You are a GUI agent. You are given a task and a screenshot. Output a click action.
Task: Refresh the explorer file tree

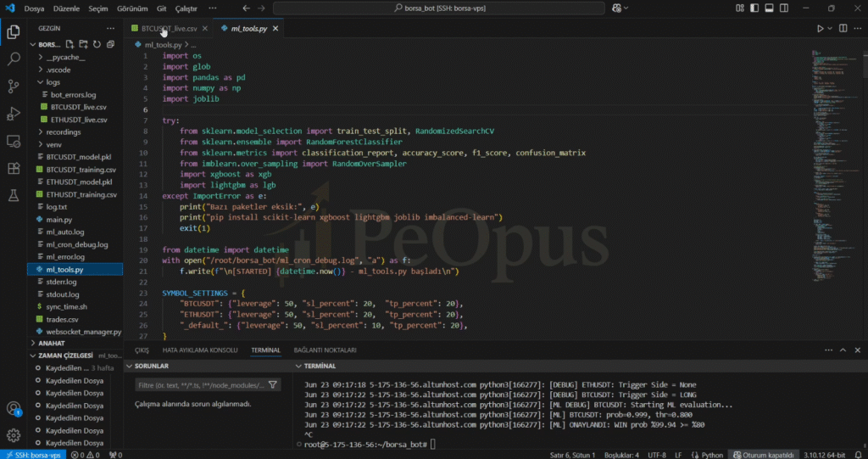97,44
